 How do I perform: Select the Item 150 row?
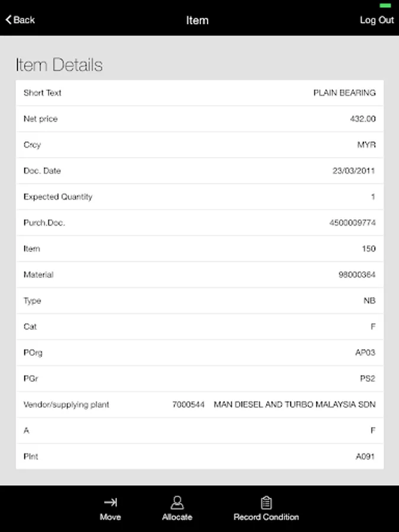[x=200, y=249]
